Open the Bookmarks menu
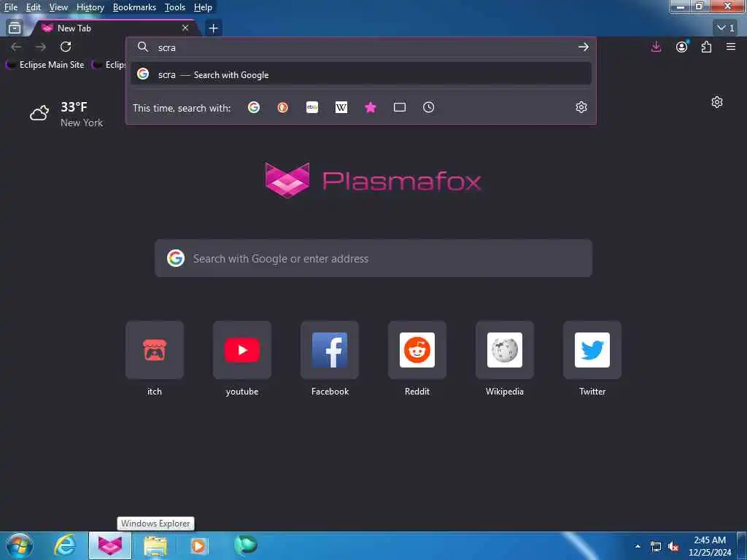The image size is (747, 560). [x=134, y=7]
